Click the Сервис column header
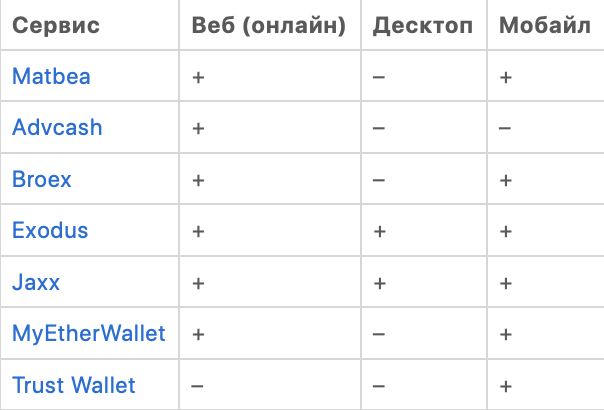604x410 pixels. [x=56, y=26]
